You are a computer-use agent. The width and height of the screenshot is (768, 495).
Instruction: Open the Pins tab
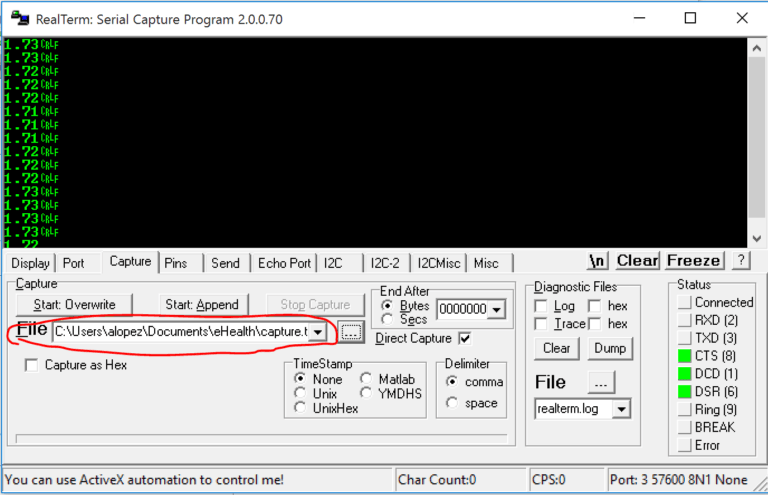[x=175, y=263]
